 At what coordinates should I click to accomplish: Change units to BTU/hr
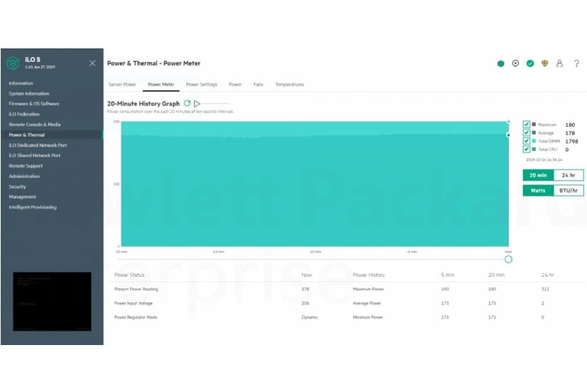tap(569, 190)
